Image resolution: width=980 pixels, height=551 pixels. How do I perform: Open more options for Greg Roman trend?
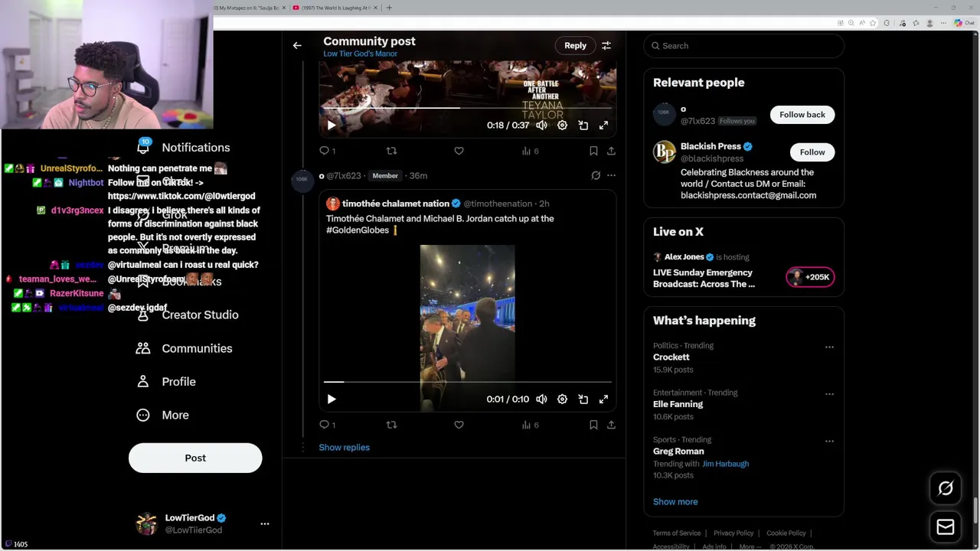829,442
